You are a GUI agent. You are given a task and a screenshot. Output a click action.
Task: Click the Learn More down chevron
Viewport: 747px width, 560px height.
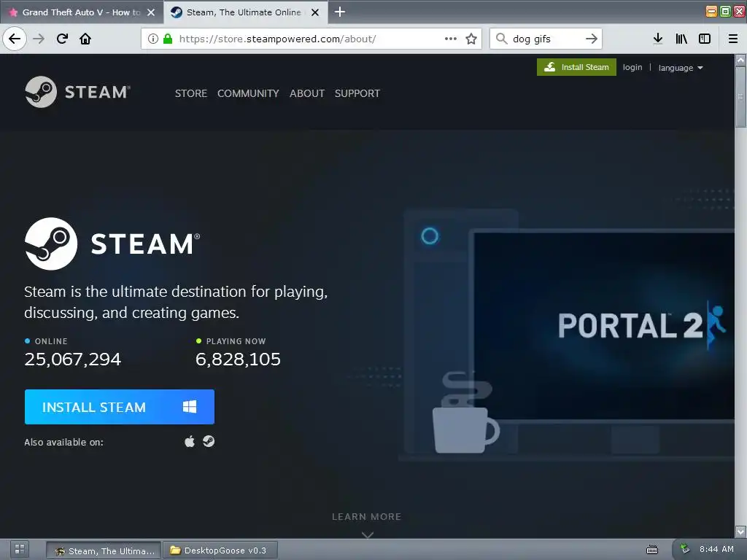pyautogui.click(x=368, y=534)
